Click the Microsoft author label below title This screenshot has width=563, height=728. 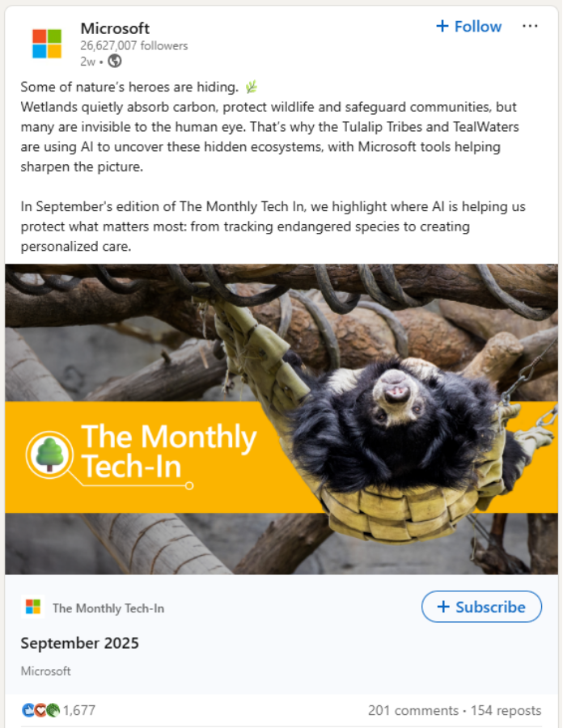(45, 671)
